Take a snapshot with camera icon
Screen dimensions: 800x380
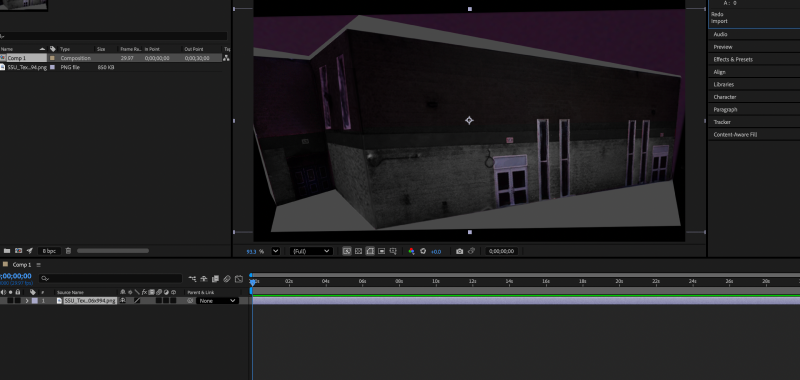tap(460, 251)
